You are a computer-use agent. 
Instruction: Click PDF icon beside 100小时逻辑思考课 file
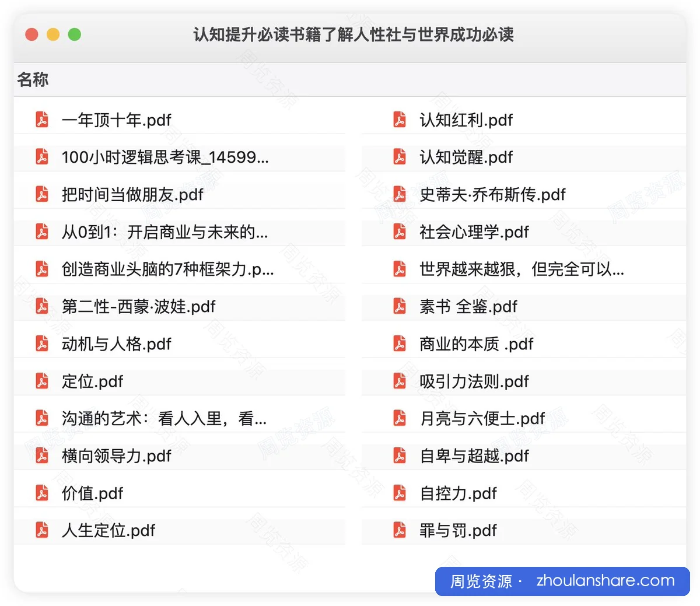click(x=42, y=157)
